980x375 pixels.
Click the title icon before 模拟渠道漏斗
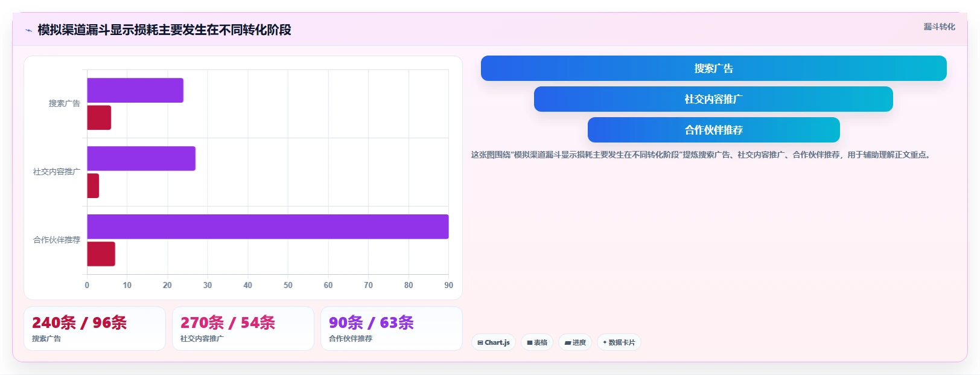(28, 30)
